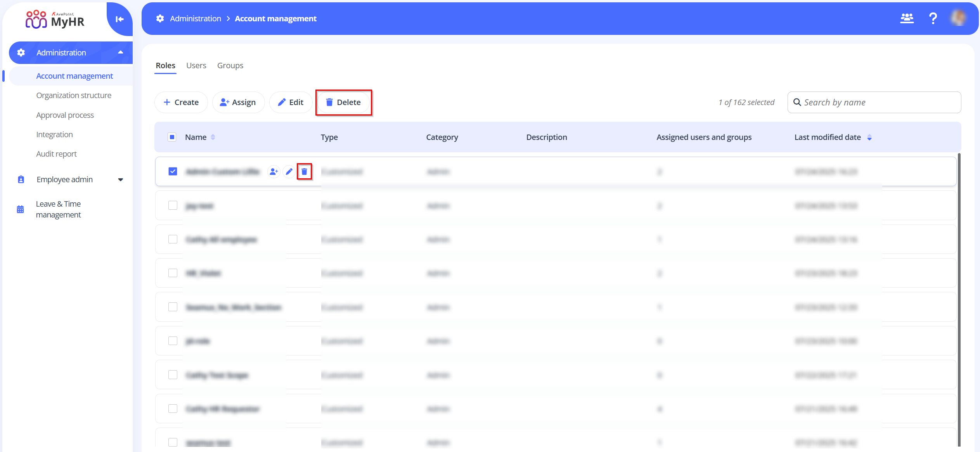Expand the Employee admin menu
Viewport: 980px width, 452px height.
[120, 179]
